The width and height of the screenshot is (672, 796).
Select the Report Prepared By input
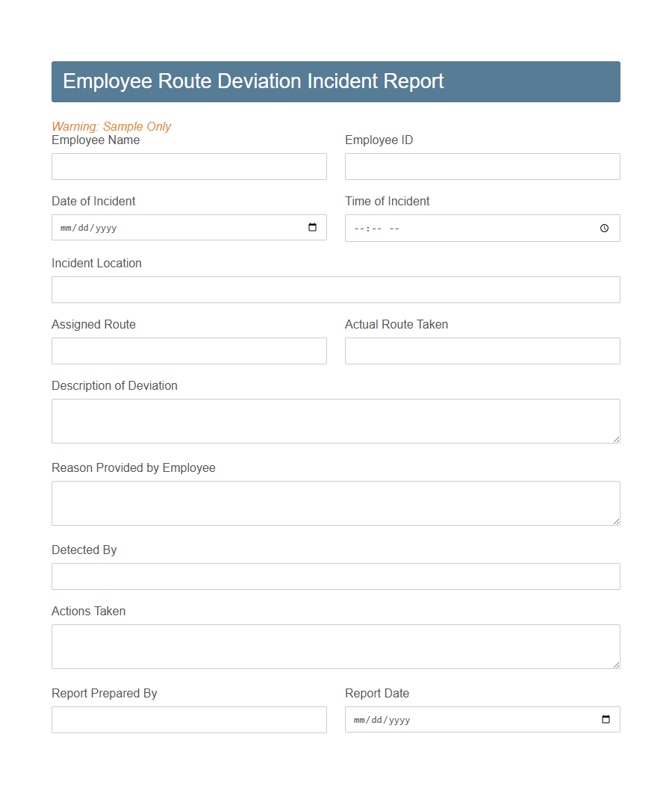189,719
